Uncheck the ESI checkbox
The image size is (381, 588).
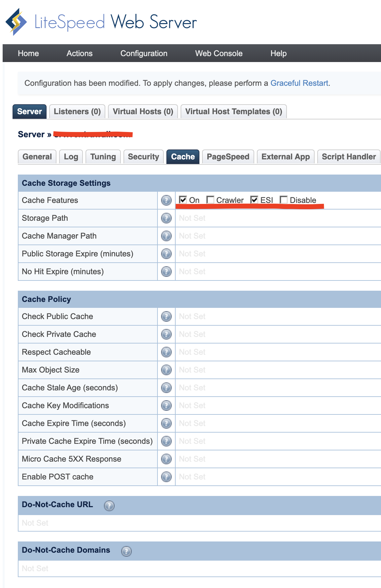(x=254, y=200)
